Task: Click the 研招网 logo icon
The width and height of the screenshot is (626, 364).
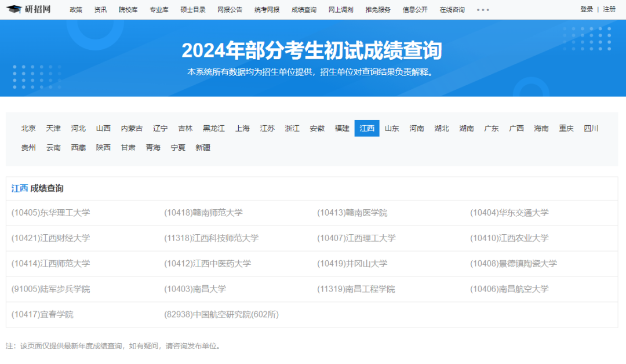Action: pos(29,9)
